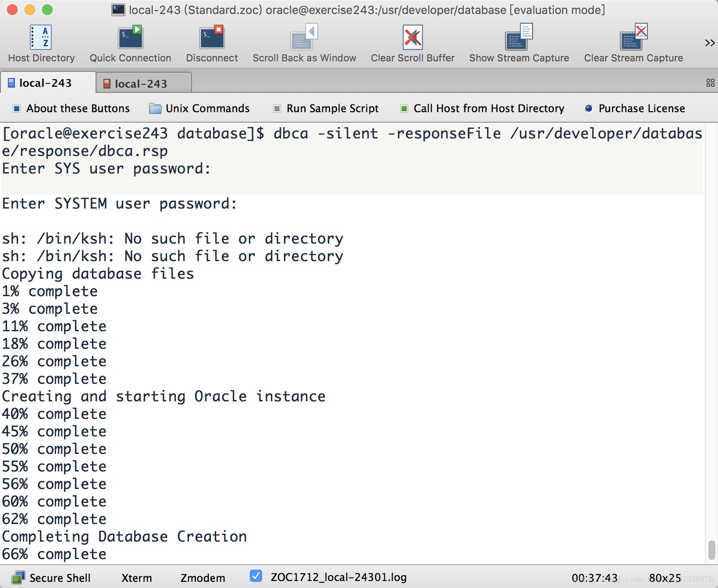This screenshot has width=718, height=588.
Task: Click the terminal vertical scrollbar thumb
Action: (711, 550)
